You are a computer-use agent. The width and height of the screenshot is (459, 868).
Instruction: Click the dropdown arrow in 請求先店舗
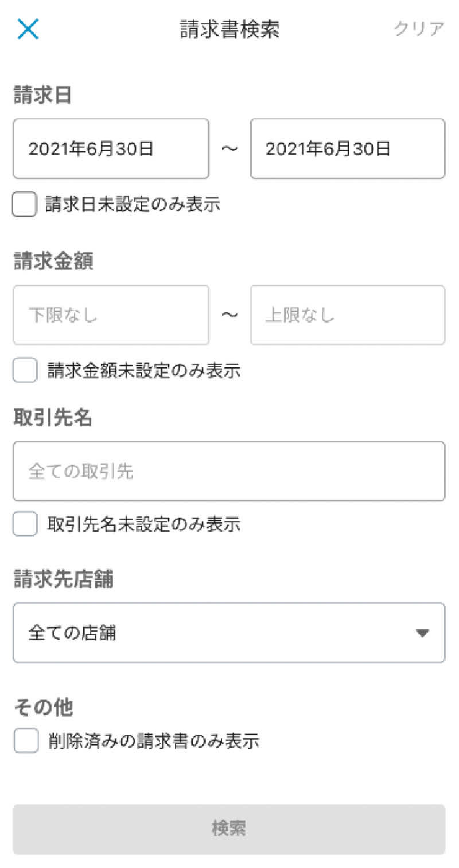tap(422, 633)
